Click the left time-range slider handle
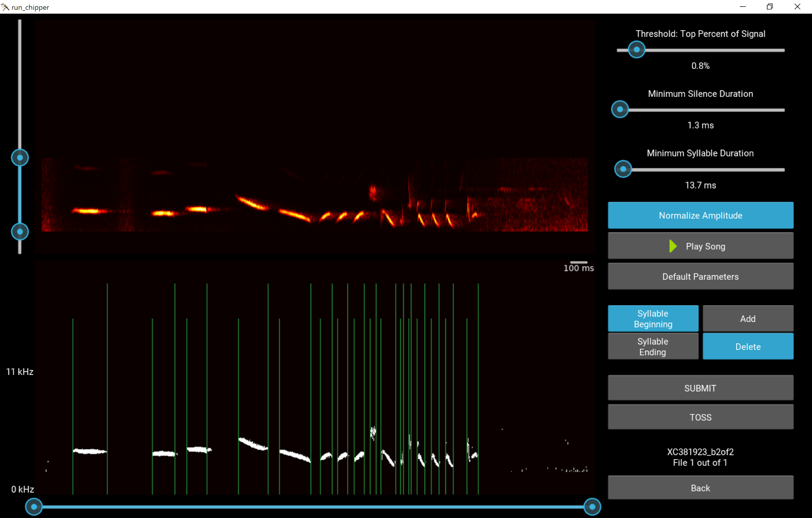812x518 pixels. (x=34, y=507)
